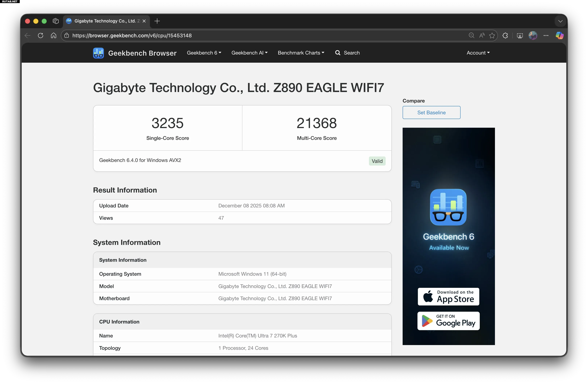Screen dimensions: 588x384
Task: Open a new browser tab
Action: click(157, 21)
